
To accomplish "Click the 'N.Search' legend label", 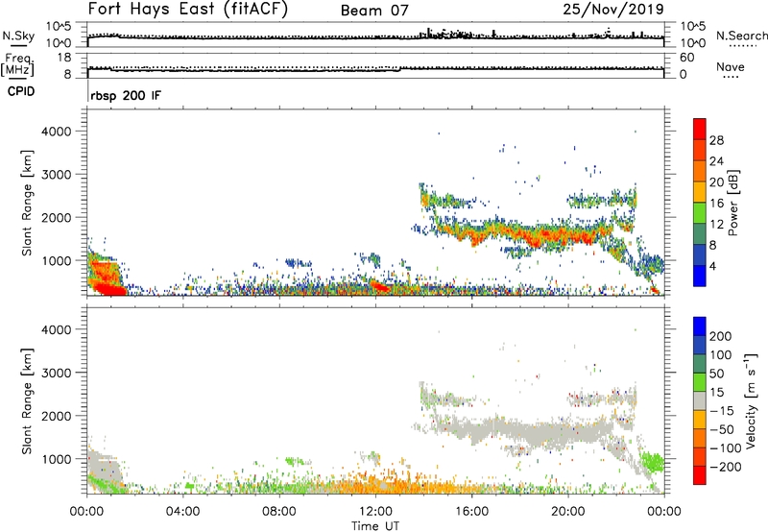I will click(x=741, y=36).
